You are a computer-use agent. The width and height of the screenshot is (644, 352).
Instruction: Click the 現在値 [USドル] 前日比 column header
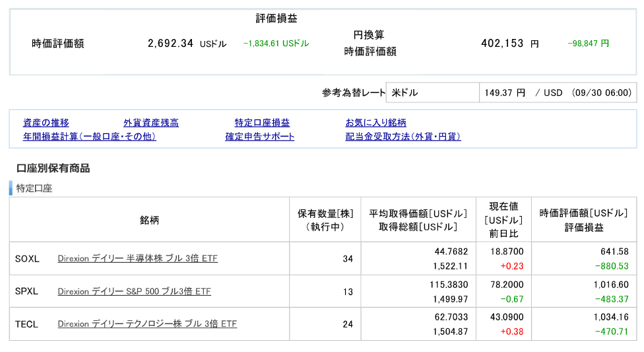coord(503,220)
